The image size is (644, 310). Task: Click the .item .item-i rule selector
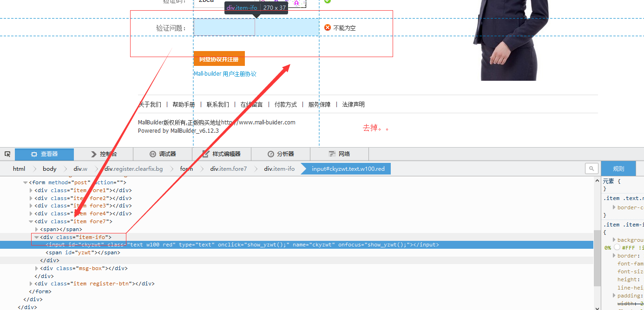tap(623, 225)
